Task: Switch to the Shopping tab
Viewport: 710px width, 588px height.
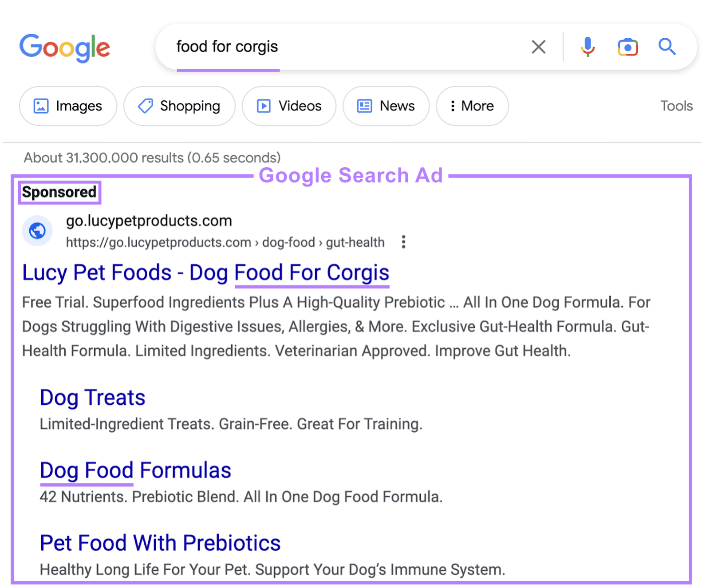Action: point(179,106)
